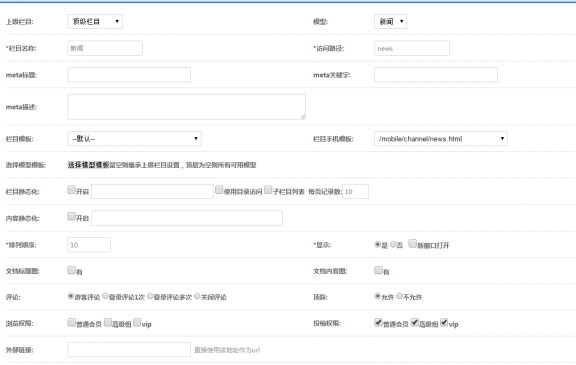Screen dimensions: 576x365
Task: Uncheck vip under 投稿权限
Action: point(444,322)
